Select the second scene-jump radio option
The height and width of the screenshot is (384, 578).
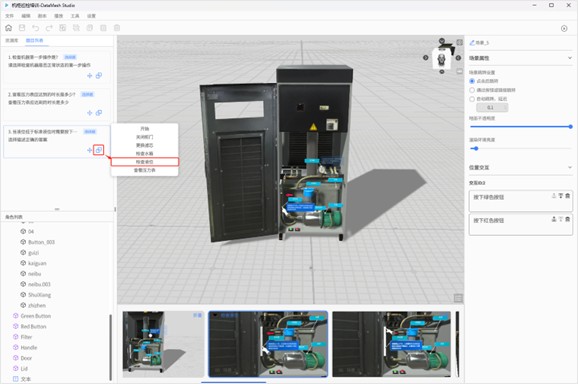(x=472, y=90)
